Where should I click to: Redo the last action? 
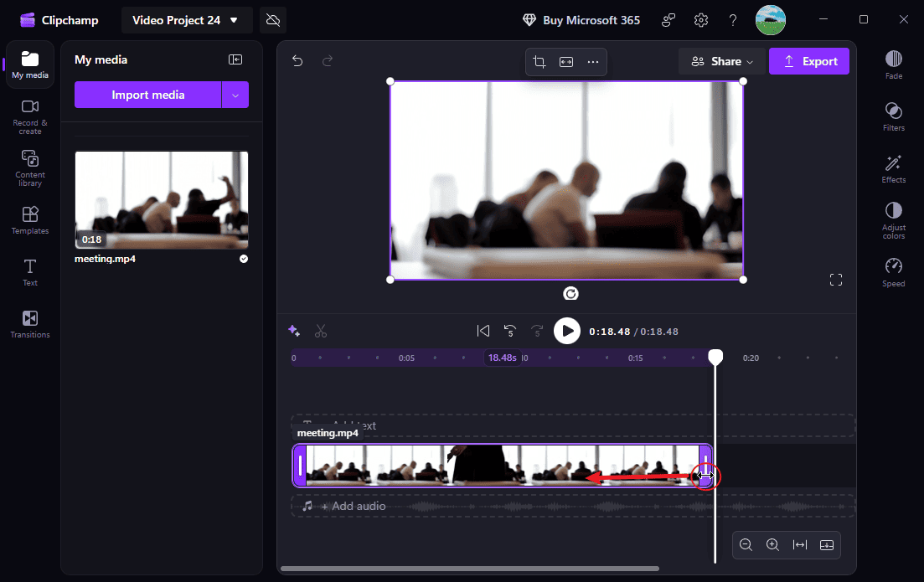click(x=328, y=60)
